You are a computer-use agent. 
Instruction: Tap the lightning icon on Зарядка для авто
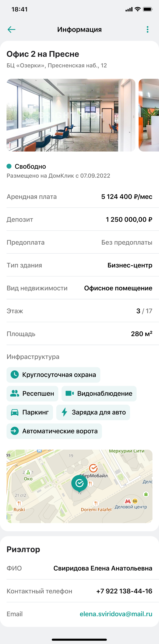tap(64, 412)
